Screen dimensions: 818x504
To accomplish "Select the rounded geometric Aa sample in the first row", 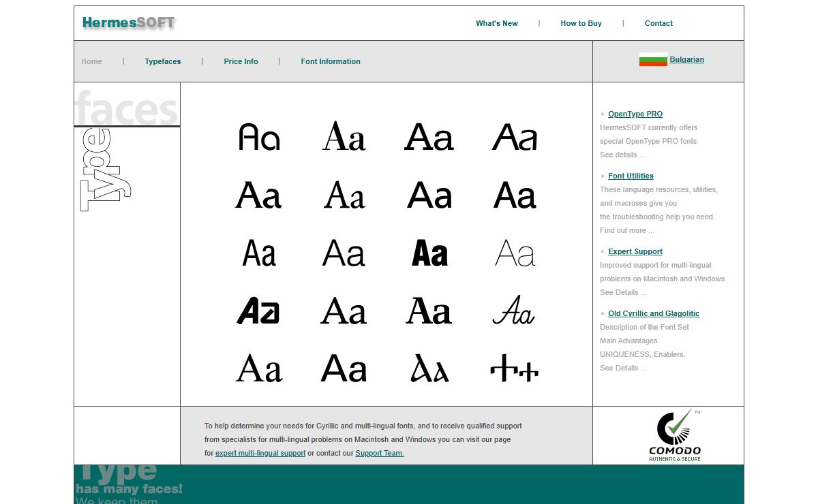I will [259, 137].
